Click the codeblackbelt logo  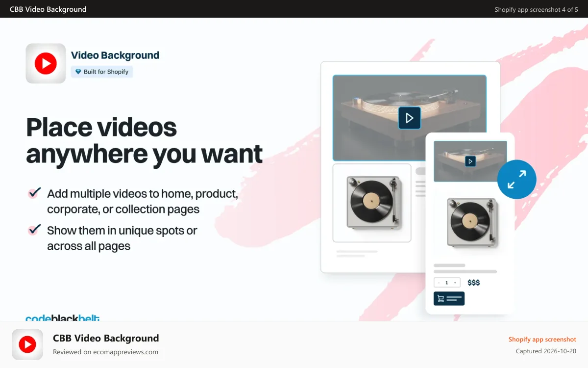[x=62, y=318]
